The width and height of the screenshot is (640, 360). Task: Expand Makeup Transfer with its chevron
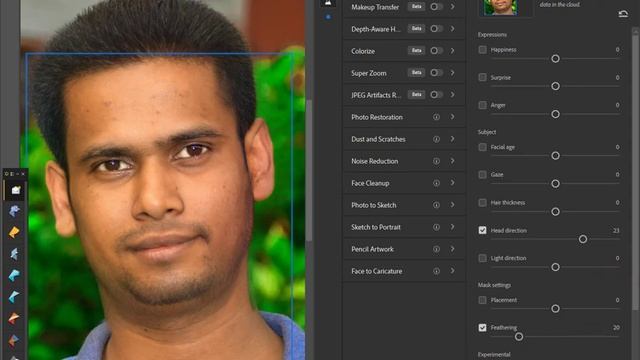pos(453,7)
